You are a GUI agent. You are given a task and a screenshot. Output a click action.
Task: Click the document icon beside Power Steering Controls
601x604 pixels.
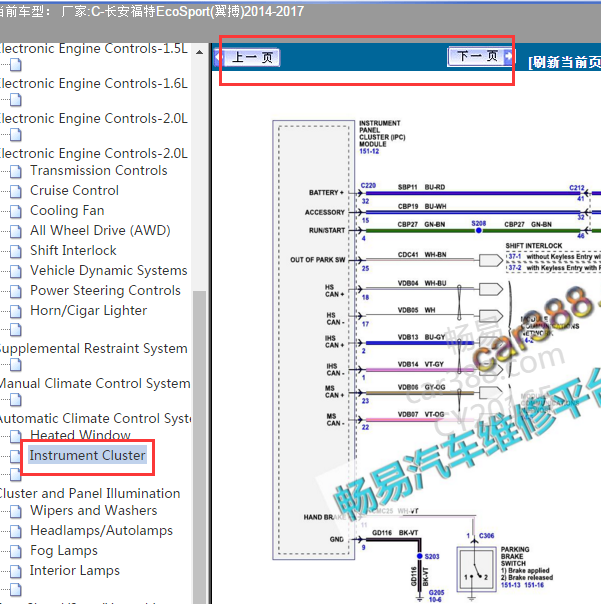(16, 292)
